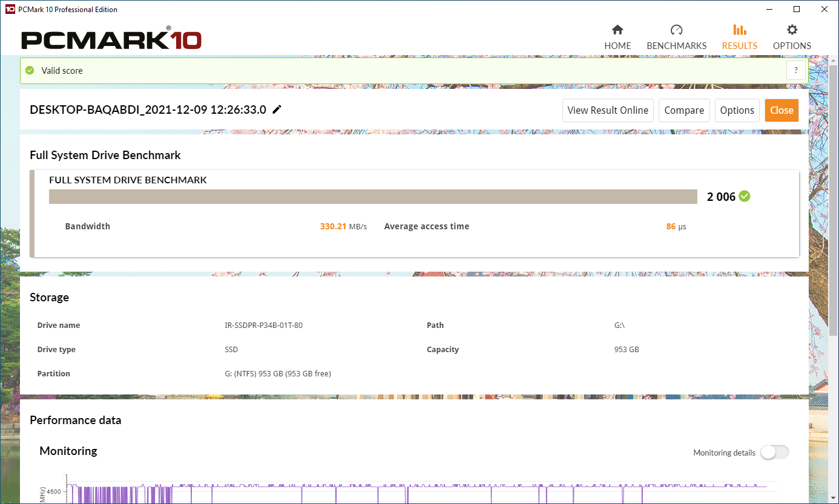
Task: Click the green valid score checkmark icon
Action: (x=30, y=70)
